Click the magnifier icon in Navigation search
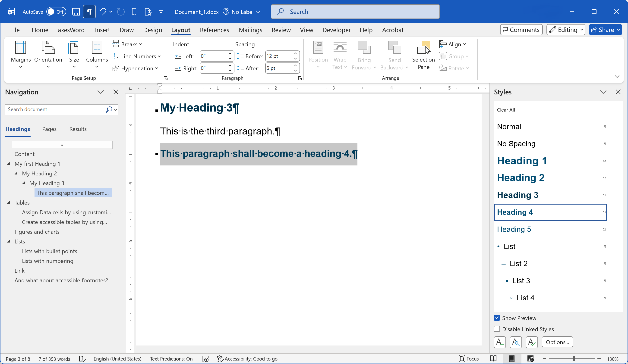 tap(109, 109)
